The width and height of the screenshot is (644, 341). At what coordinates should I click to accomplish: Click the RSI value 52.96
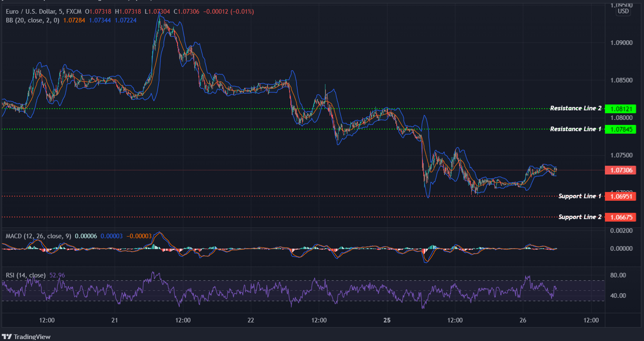[57, 275]
